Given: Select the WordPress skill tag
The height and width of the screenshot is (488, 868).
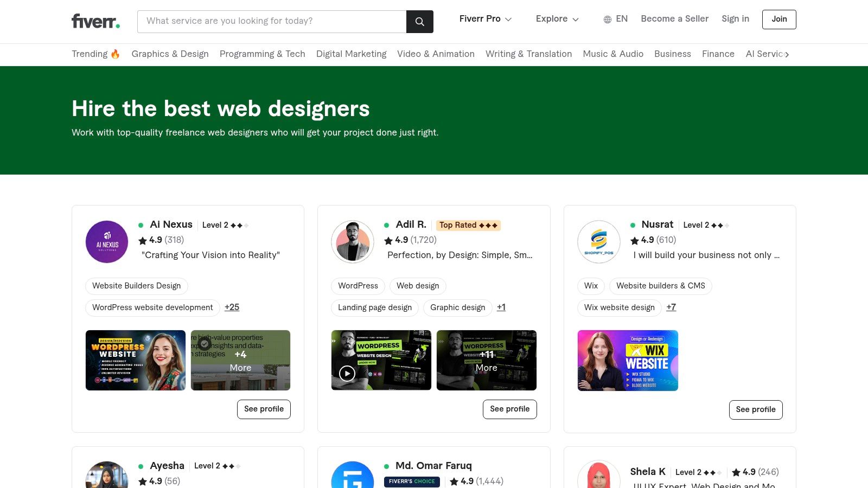Looking at the screenshot, I should [358, 286].
